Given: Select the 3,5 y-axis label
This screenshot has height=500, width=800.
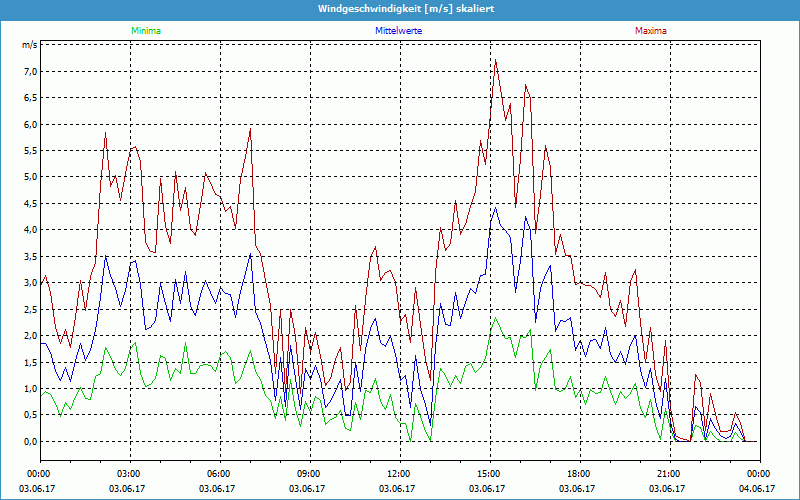Looking at the screenshot, I should pyautogui.click(x=28, y=256).
